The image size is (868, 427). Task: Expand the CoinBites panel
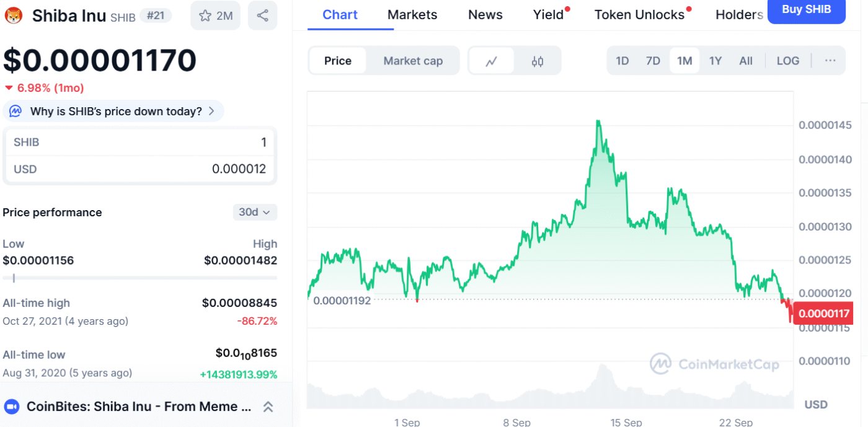pyautogui.click(x=268, y=407)
